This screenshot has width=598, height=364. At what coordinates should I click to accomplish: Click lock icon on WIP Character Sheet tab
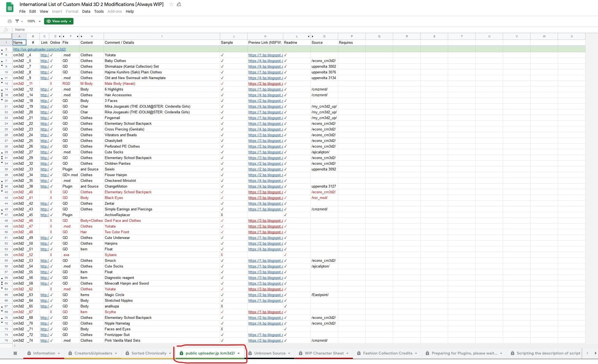301,353
